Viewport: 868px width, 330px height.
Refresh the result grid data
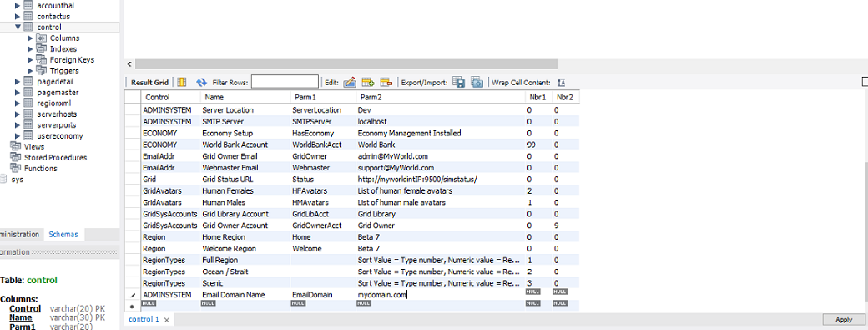(201, 83)
